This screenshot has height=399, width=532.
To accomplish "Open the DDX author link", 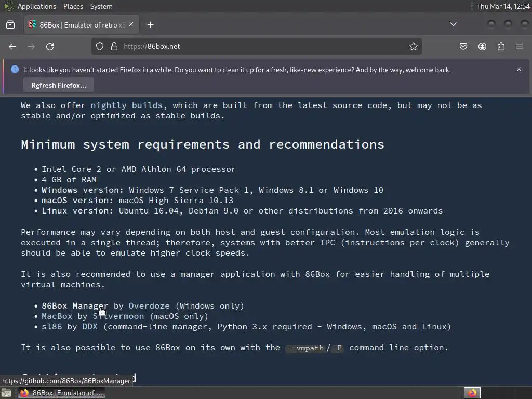I will (90, 327).
